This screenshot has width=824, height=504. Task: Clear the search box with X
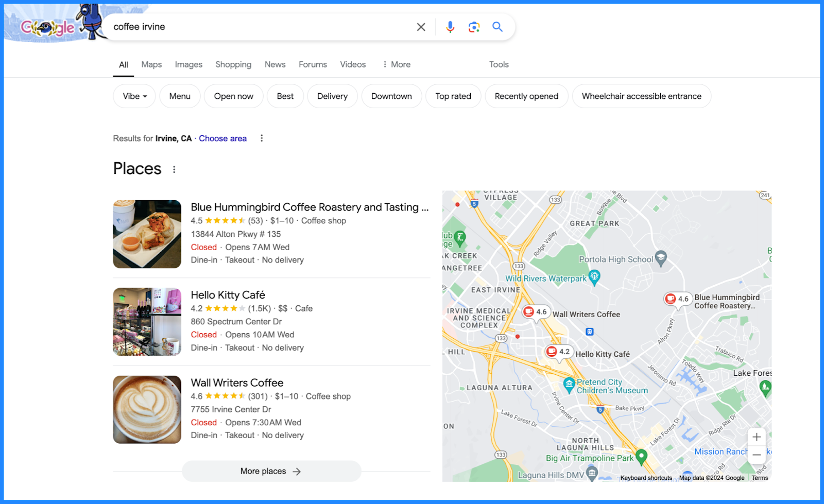[421, 27]
